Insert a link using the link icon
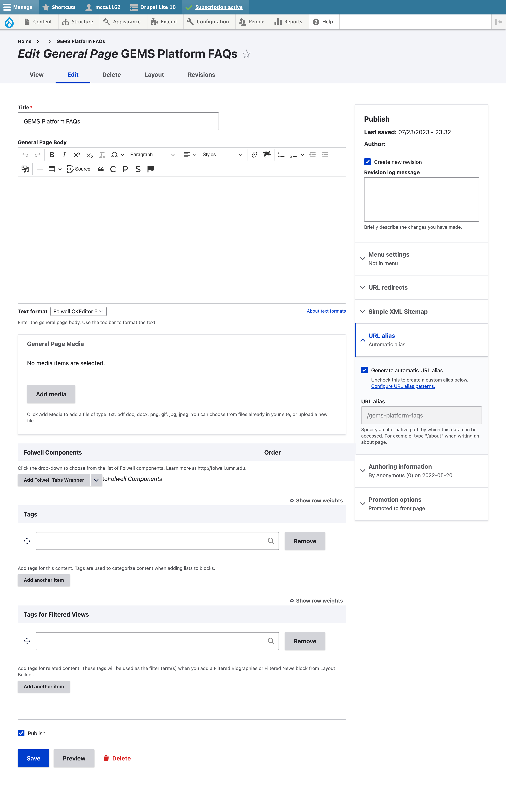 click(x=254, y=154)
